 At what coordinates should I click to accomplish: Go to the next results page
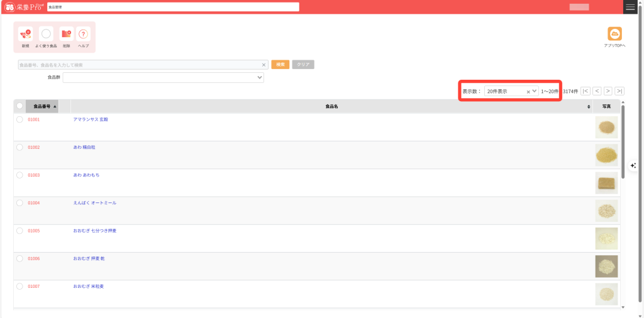point(608,91)
